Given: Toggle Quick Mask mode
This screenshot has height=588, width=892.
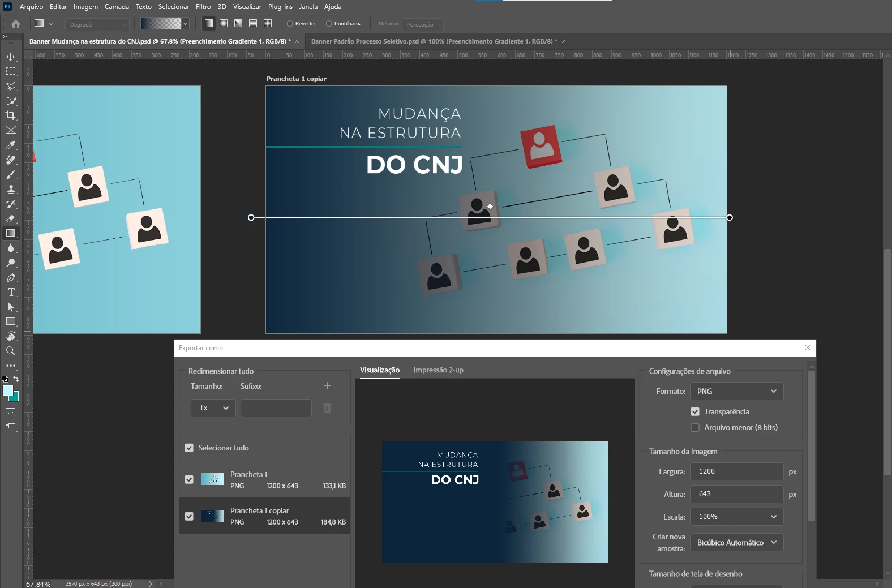Looking at the screenshot, I should tap(11, 411).
